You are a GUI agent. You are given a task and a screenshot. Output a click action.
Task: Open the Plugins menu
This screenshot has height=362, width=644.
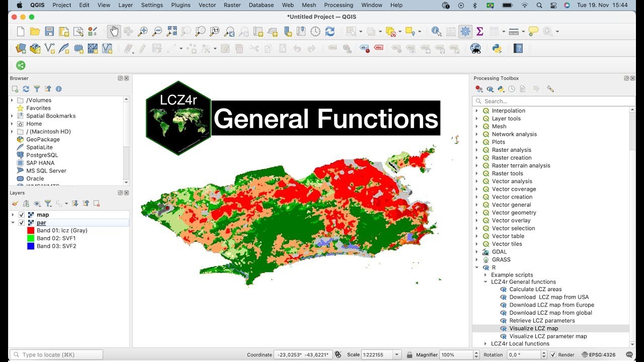pyautogui.click(x=181, y=5)
